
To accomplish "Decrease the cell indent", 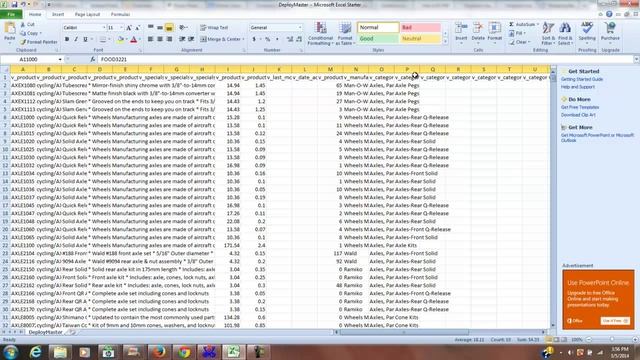I will (x=182, y=39).
